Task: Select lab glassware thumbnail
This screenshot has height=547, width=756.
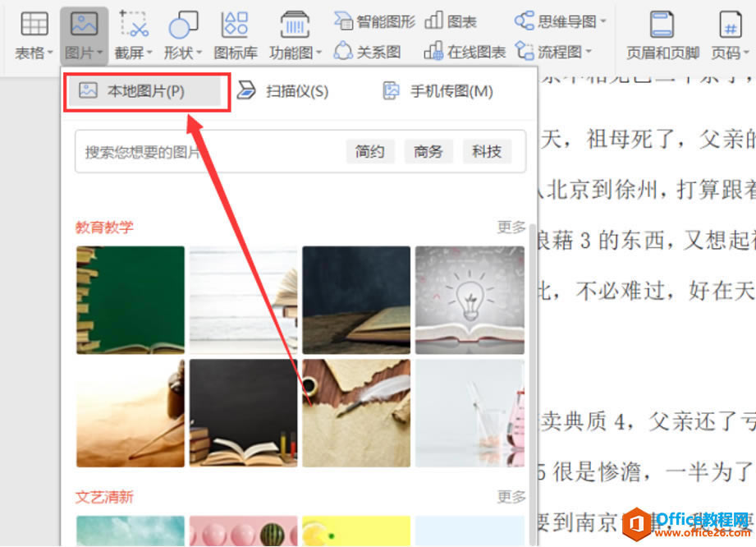Action: point(470,413)
